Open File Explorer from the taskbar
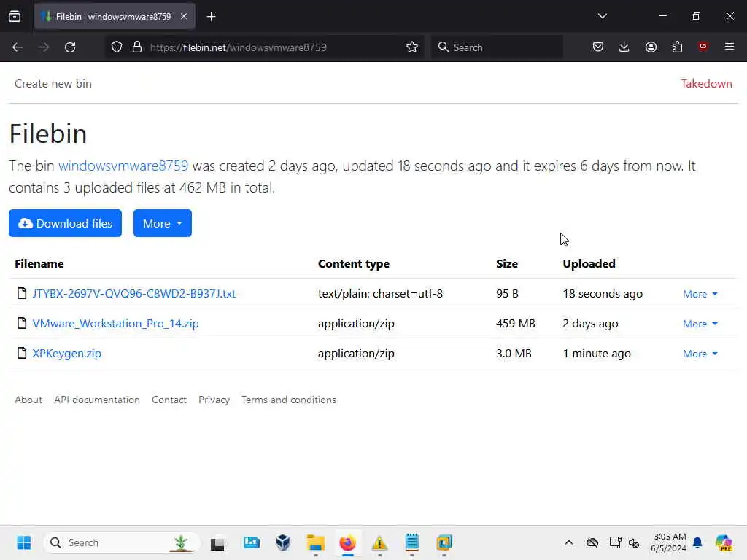The image size is (747, 560). coord(315,542)
